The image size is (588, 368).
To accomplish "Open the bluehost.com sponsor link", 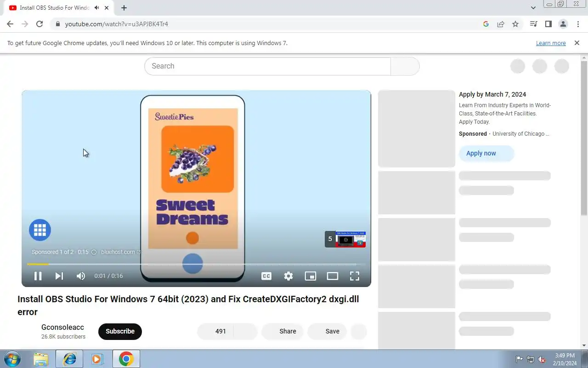I will coord(121,252).
